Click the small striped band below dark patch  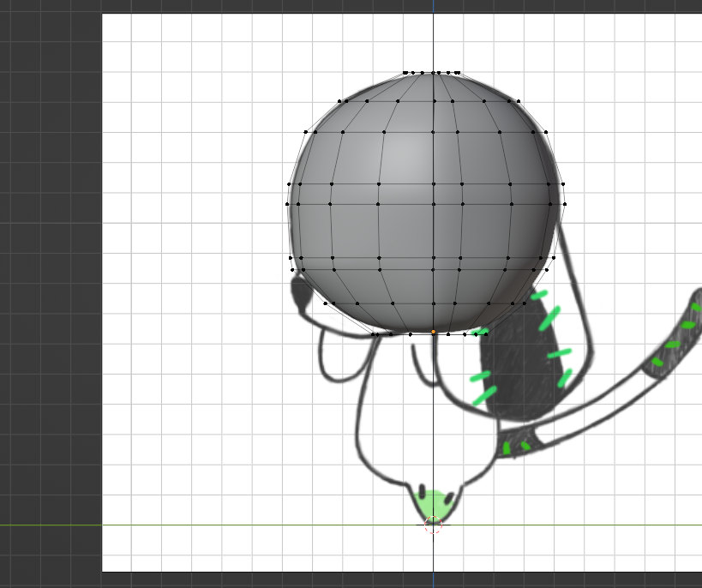(x=517, y=446)
